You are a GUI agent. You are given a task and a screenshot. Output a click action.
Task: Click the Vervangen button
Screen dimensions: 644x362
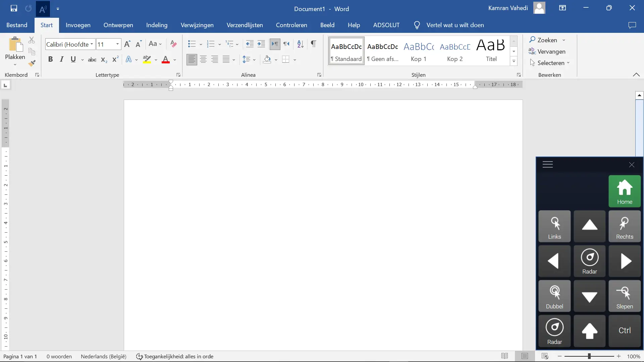coord(547,52)
